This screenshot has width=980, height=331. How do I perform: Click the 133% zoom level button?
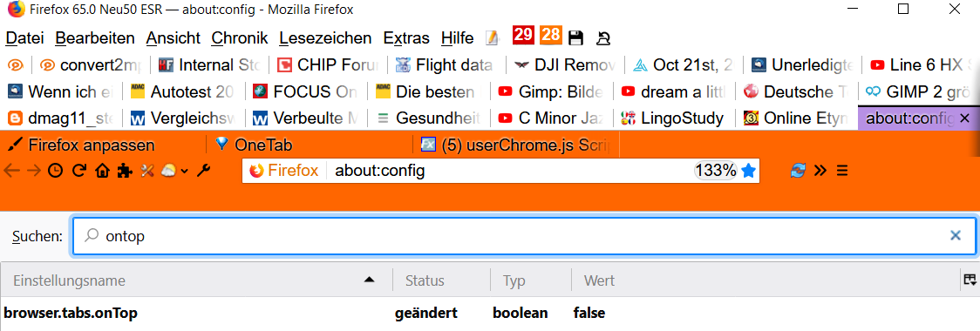tap(716, 171)
